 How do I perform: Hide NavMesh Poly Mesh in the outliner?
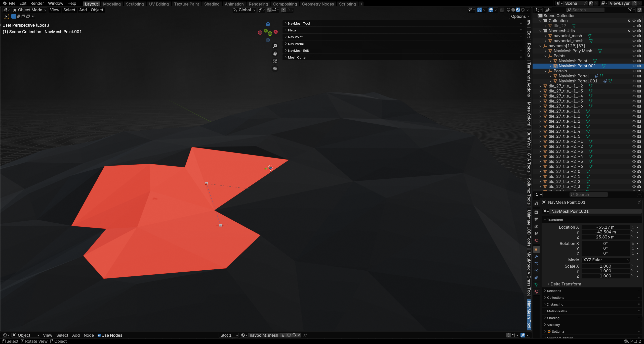click(634, 51)
